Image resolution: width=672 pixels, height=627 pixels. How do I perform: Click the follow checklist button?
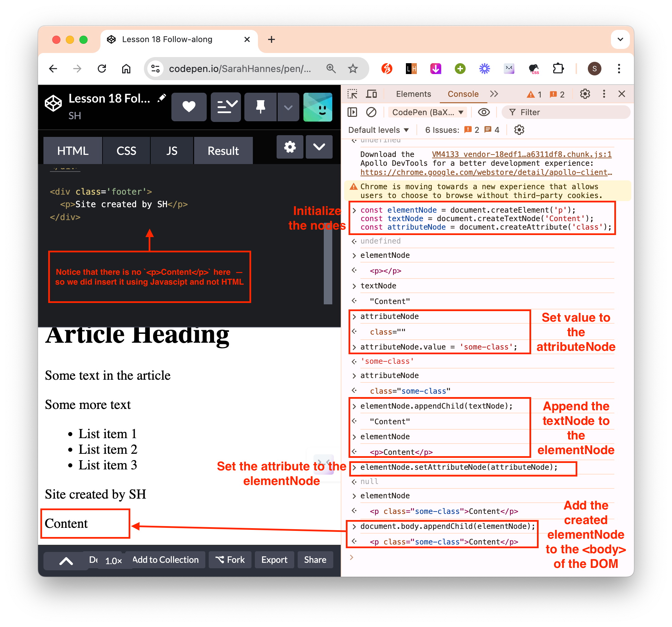pyautogui.click(x=226, y=107)
